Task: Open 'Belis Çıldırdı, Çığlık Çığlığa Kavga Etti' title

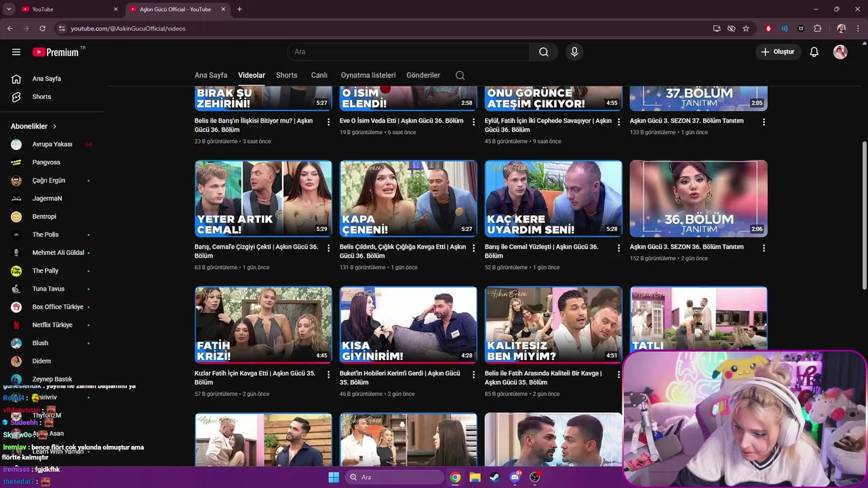Action: [x=403, y=251]
